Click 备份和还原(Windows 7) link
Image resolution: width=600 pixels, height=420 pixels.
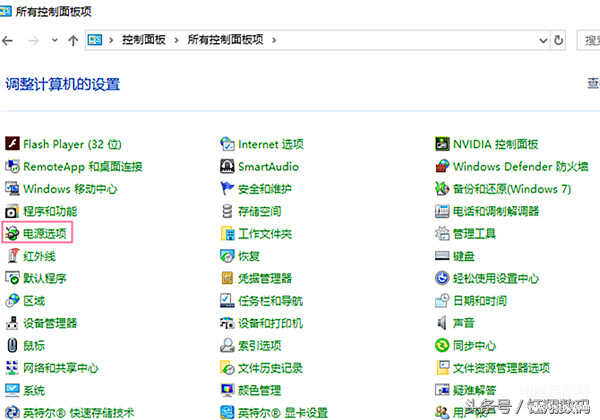[x=512, y=189]
